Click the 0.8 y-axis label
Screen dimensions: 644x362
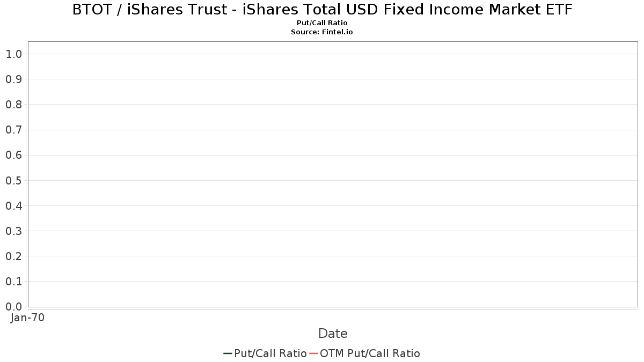coord(13,105)
